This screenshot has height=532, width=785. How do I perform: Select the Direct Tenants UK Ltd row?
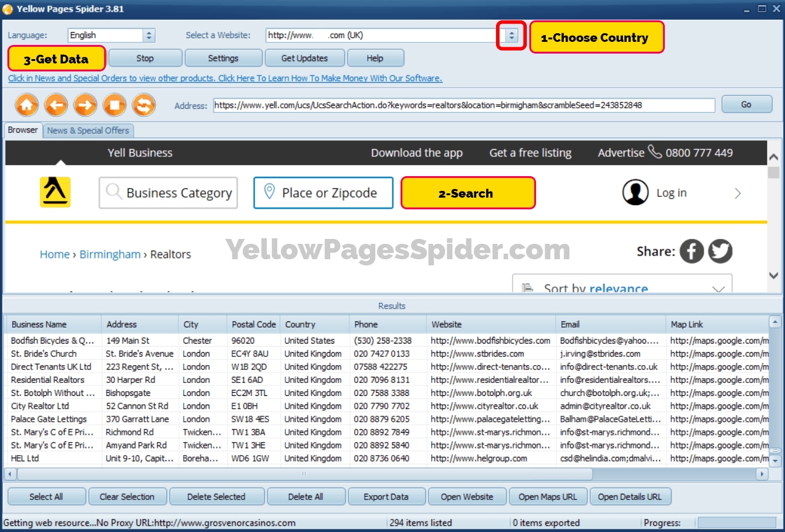(388, 366)
